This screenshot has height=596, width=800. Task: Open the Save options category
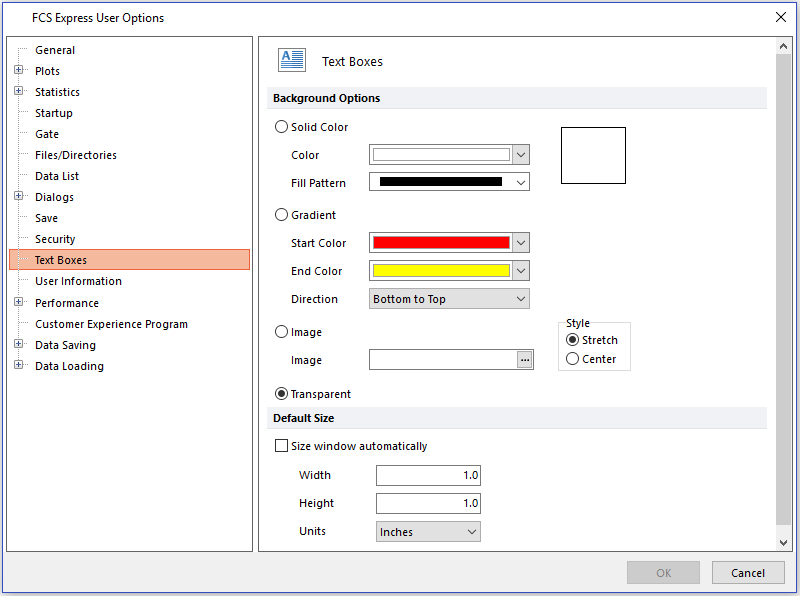pyautogui.click(x=46, y=218)
